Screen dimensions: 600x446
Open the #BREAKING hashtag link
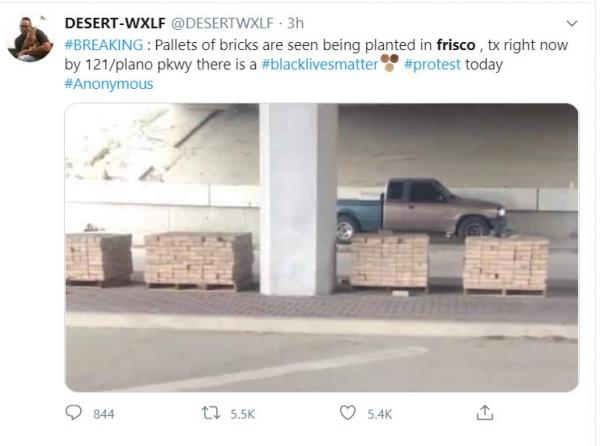(x=104, y=45)
